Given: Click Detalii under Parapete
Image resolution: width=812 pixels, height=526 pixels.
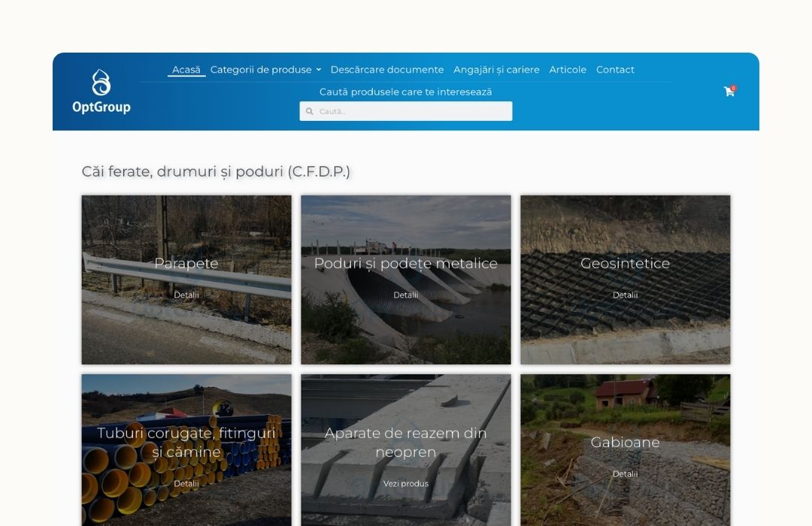Looking at the screenshot, I should pyautogui.click(x=186, y=295).
